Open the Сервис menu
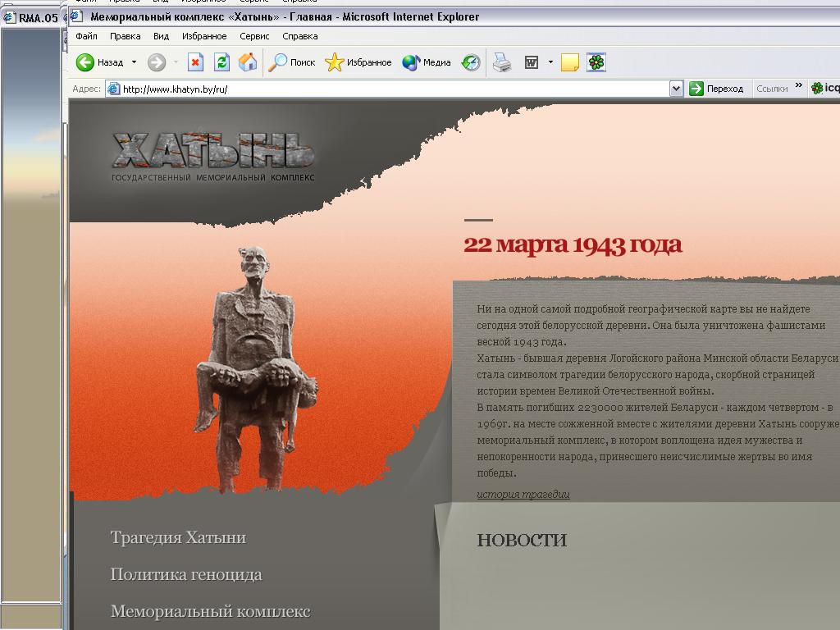This screenshot has width=840, height=630. coord(254,36)
